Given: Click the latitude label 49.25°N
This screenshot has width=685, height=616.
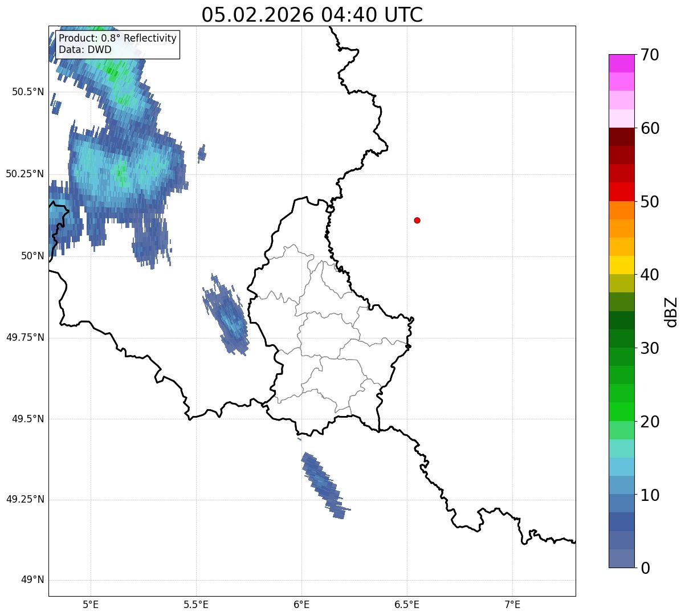Looking at the screenshot, I should click(x=25, y=500).
